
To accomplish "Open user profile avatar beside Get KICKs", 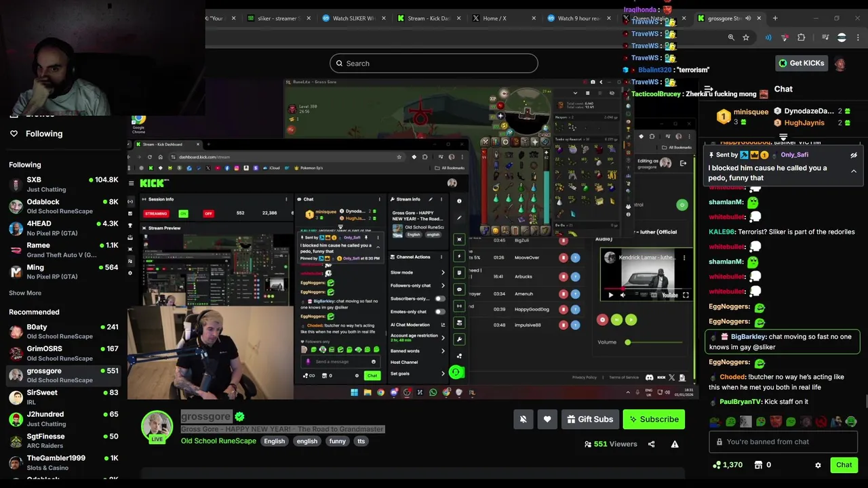I will pyautogui.click(x=840, y=64).
